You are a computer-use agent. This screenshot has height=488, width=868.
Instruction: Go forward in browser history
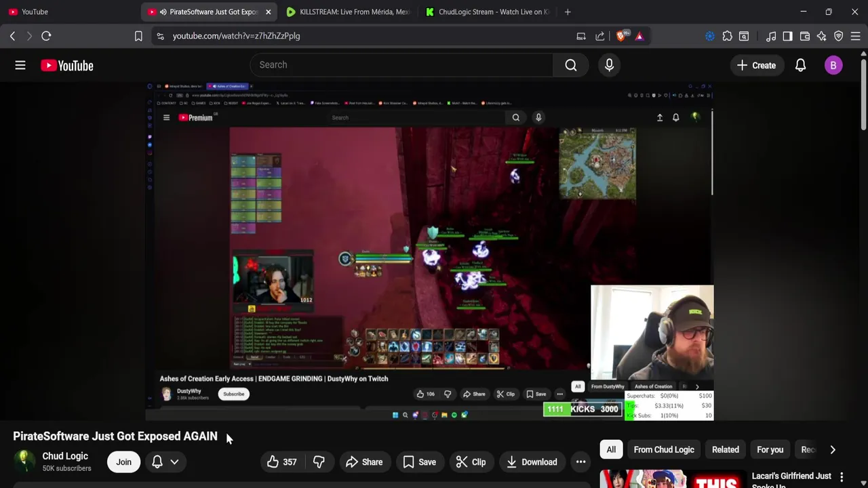point(29,36)
